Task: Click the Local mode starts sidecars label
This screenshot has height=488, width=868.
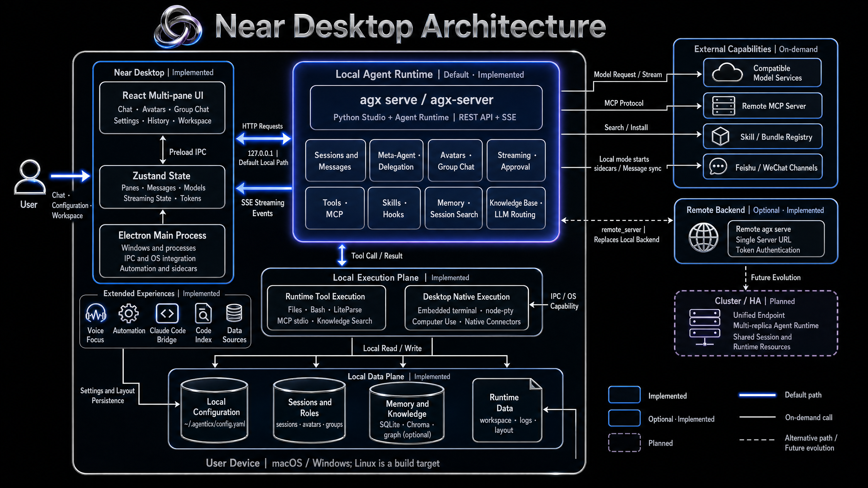Action: click(628, 164)
